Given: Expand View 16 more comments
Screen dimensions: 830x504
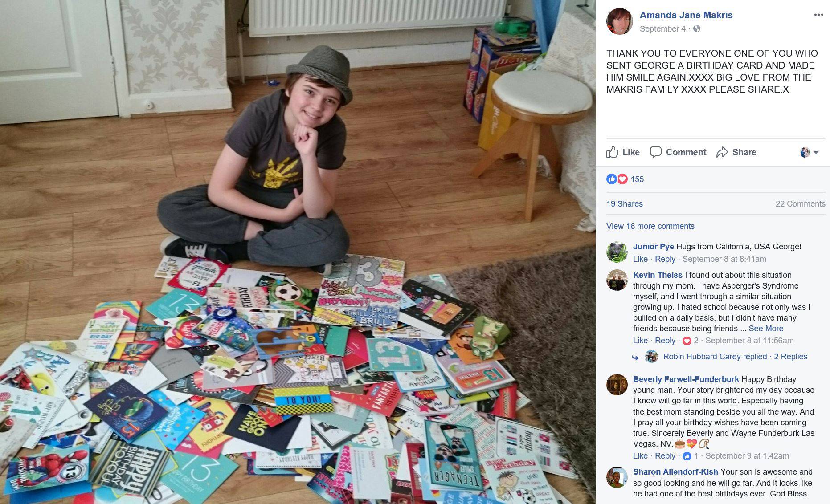Looking at the screenshot, I should [650, 226].
